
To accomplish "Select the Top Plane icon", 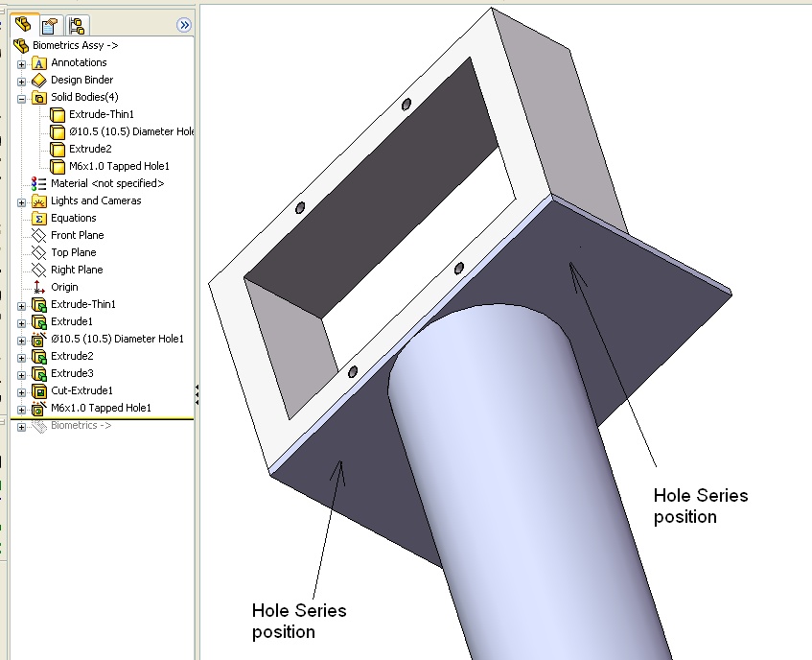I will (39, 253).
